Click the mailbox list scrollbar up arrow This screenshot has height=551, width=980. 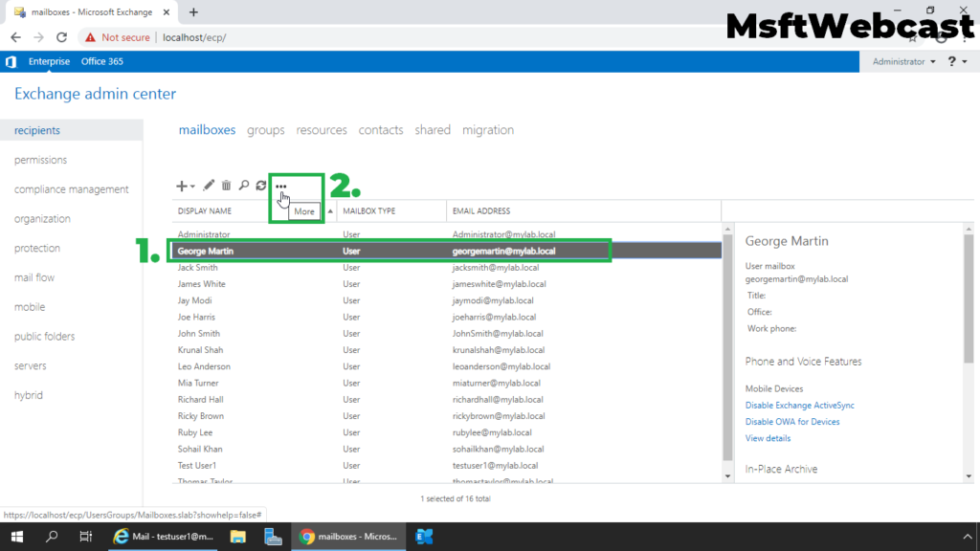pyautogui.click(x=727, y=230)
